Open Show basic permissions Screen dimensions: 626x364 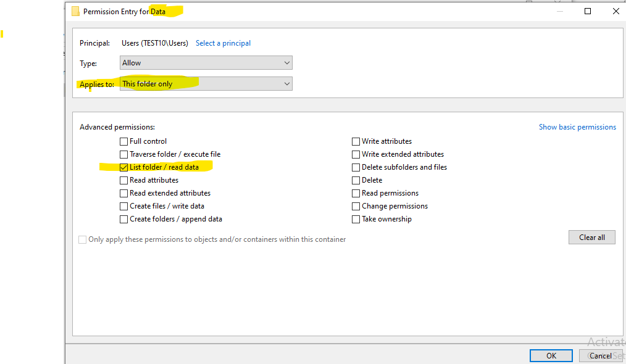pyautogui.click(x=577, y=126)
